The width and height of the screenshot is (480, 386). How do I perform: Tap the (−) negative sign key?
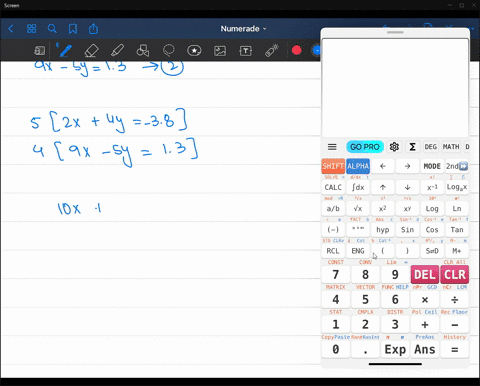[333, 230]
